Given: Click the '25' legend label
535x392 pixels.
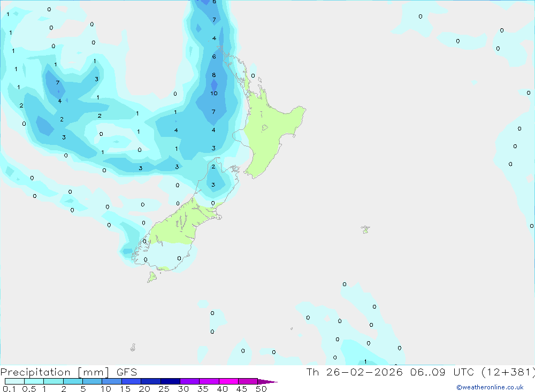Looking at the screenshot, I should coord(164,389).
